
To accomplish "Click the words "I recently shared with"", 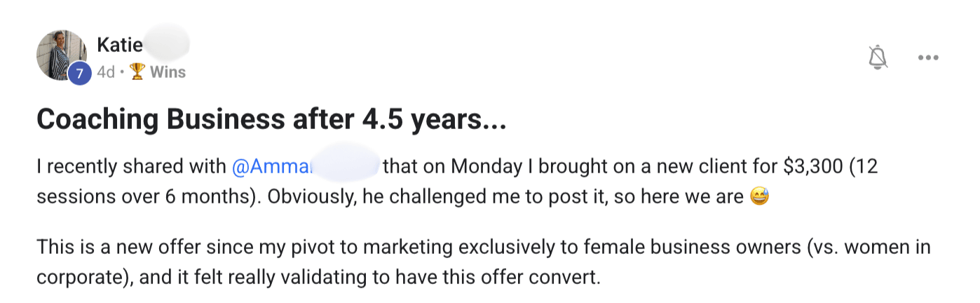I will coord(131,167).
